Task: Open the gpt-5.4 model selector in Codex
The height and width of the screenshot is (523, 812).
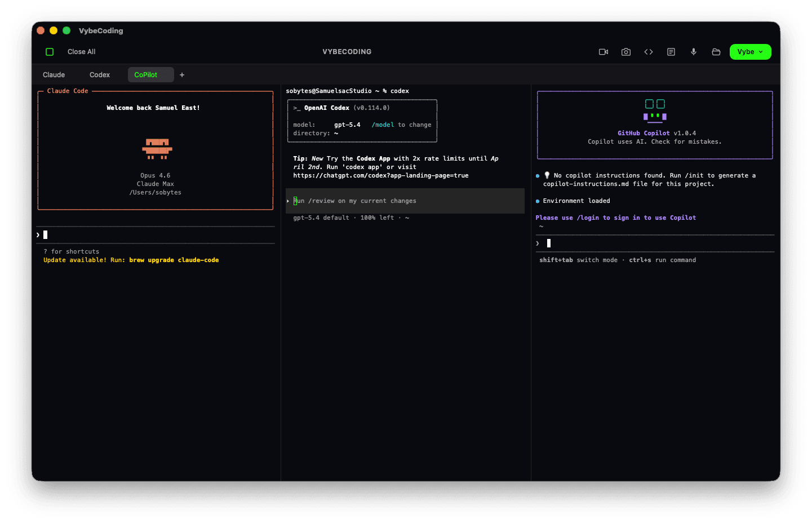Action: pos(348,125)
